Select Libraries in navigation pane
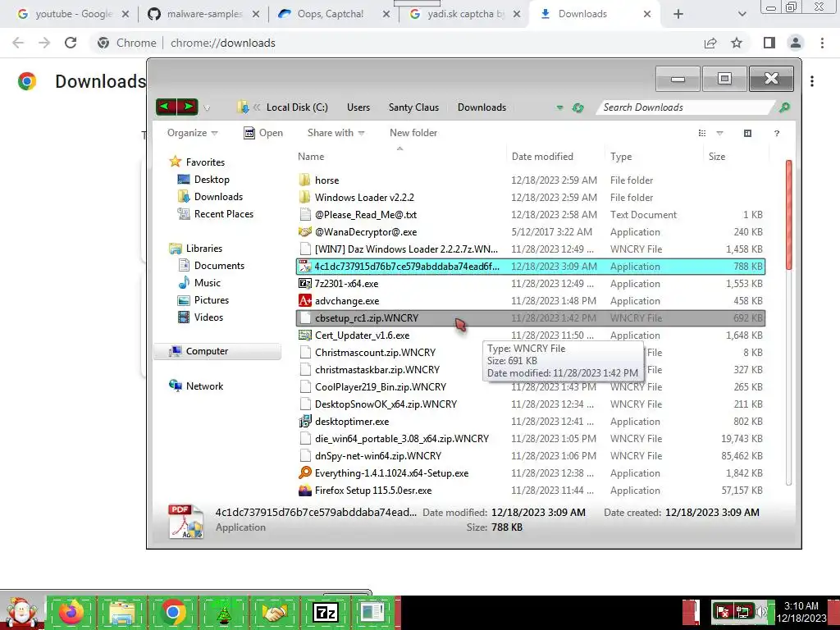Image resolution: width=840 pixels, height=630 pixels. pyautogui.click(x=195, y=248)
